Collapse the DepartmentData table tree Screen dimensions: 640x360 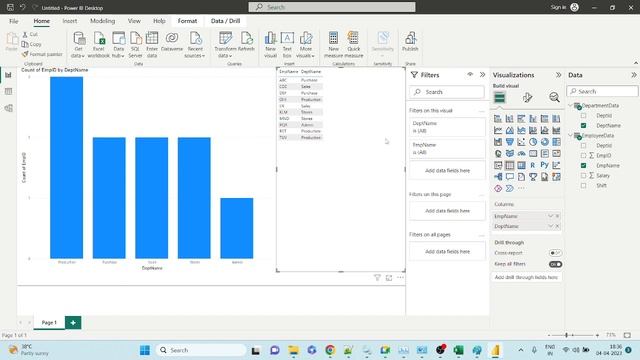(571, 105)
